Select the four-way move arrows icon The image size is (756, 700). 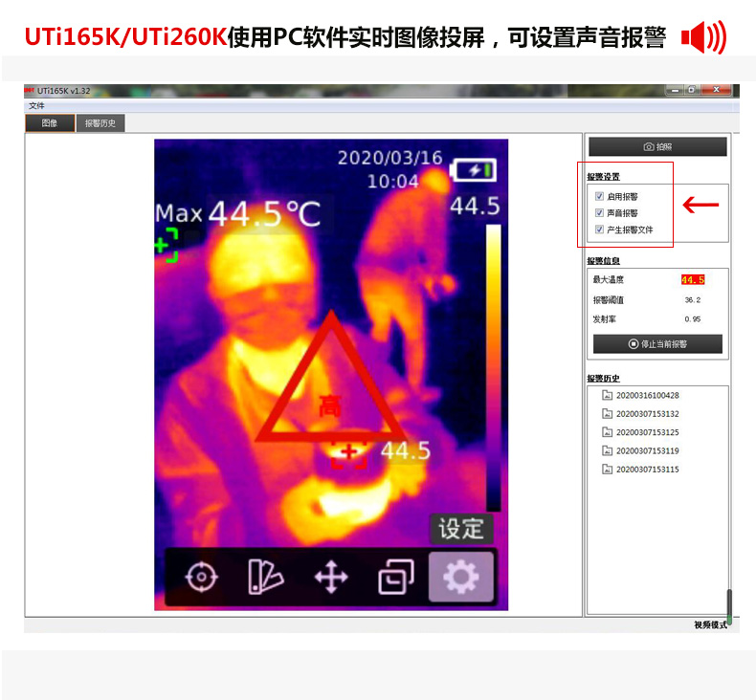pyautogui.click(x=331, y=577)
